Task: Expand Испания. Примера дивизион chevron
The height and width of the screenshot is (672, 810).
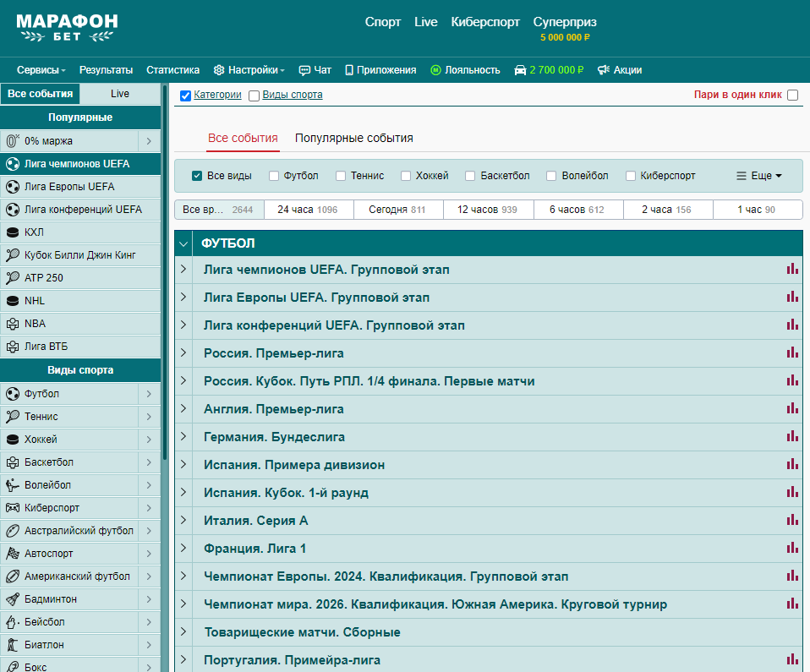Action: pyautogui.click(x=183, y=465)
